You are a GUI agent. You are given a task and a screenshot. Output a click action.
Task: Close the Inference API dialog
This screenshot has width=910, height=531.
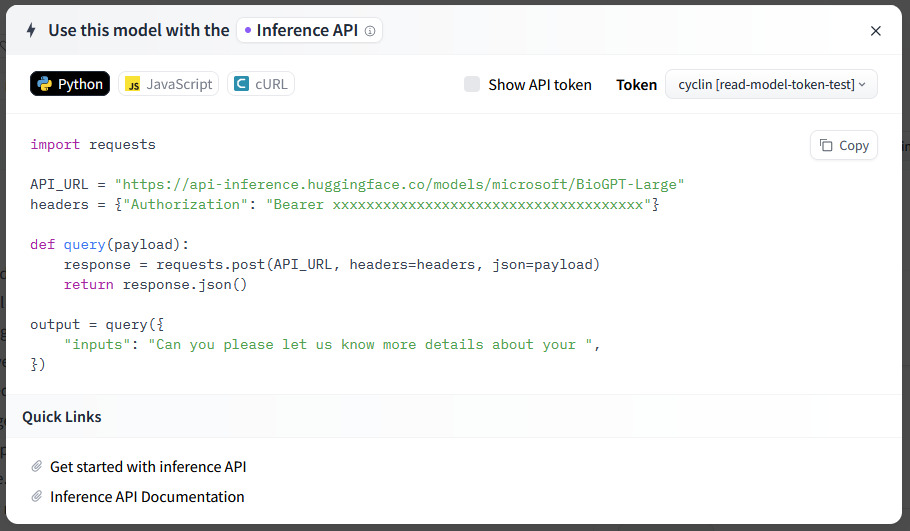[875, 31]
